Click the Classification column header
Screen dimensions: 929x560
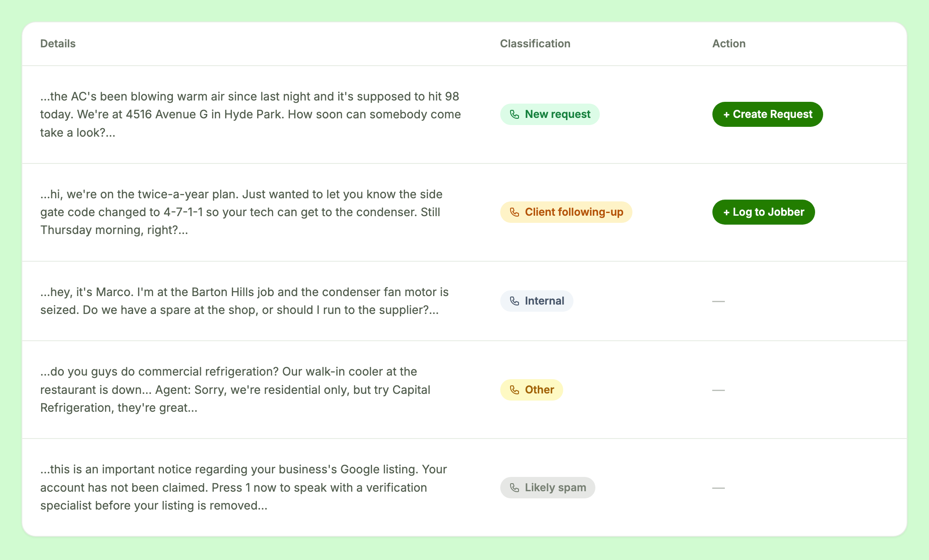(x=535, y=44)
